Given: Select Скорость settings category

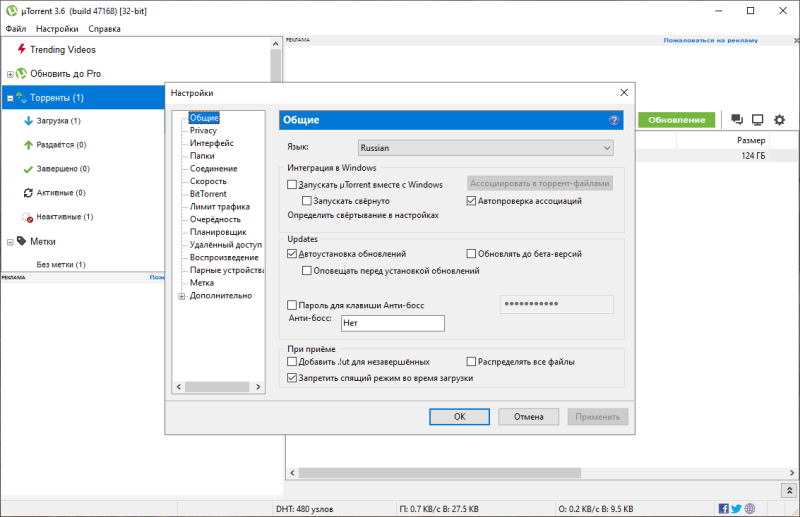Looking at the screenshot, I should pyautogui.click(x=208, y=181).
